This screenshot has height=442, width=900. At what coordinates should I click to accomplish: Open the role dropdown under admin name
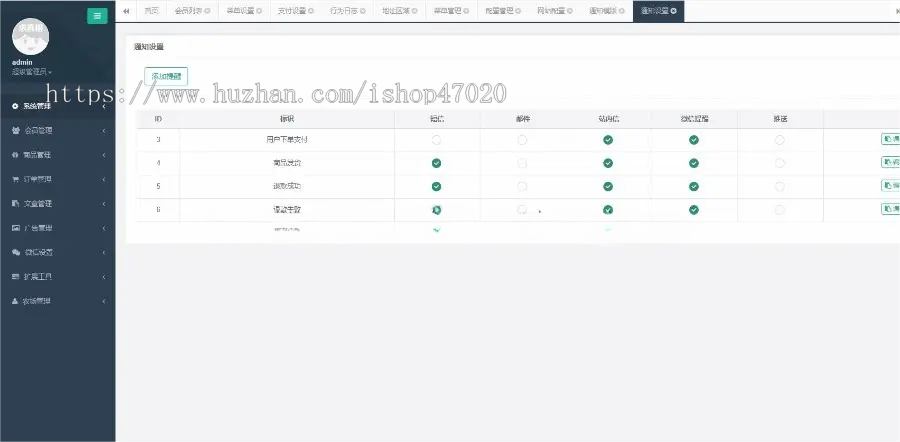click(32, 72)
